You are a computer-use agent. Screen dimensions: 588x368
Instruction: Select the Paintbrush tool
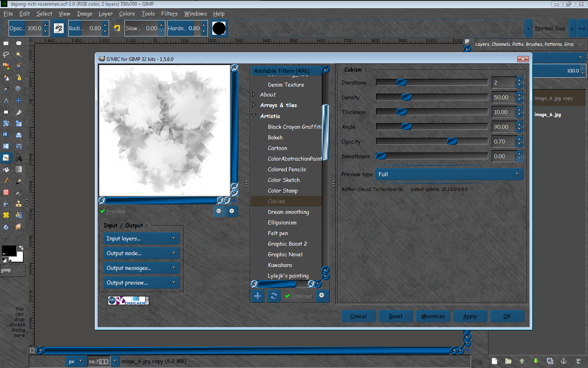click(19, 181)
